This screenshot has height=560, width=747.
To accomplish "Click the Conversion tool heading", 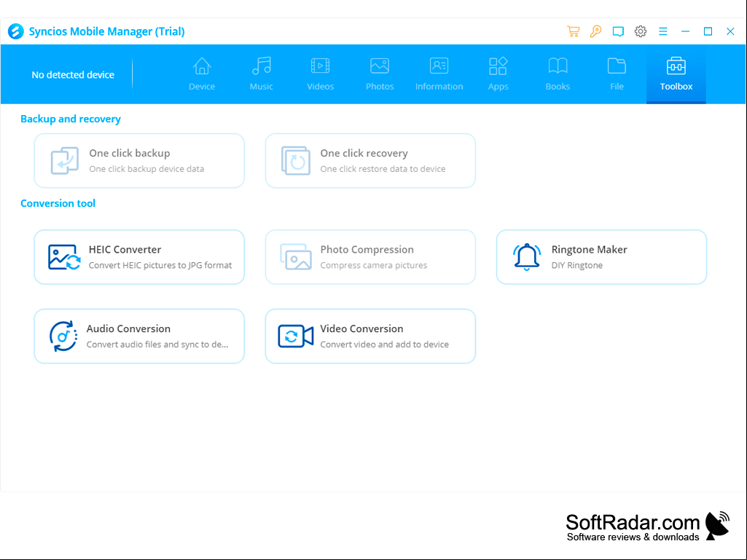I will click(x=58, y=203).
